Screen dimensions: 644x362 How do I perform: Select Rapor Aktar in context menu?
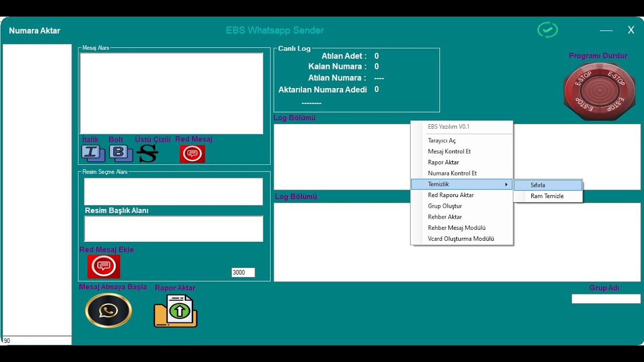461,162
